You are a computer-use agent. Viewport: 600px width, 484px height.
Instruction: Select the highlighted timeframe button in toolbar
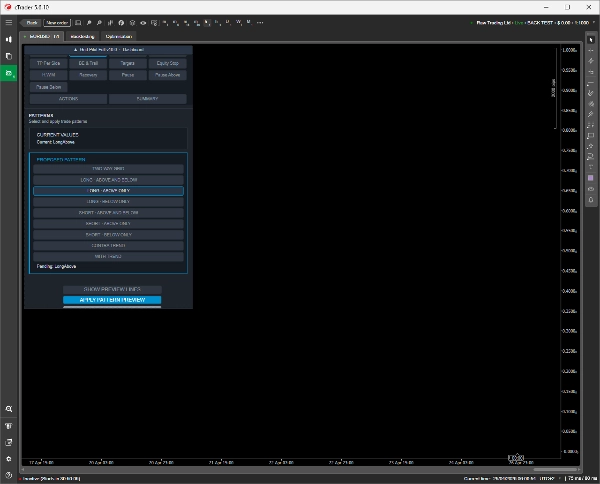point(207,23)
